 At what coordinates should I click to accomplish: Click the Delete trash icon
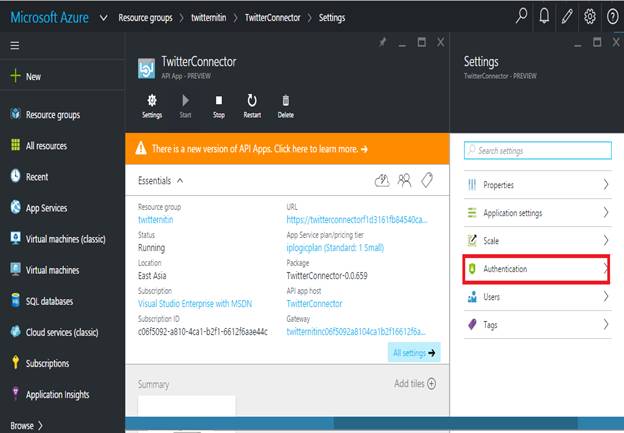pyautogui.click(x=286, y=100)
